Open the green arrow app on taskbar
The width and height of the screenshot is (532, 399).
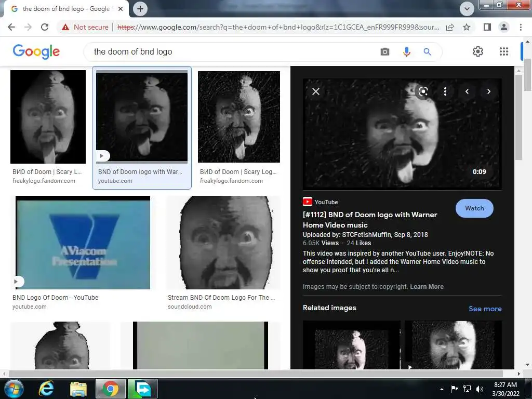[x=142, y=389]
